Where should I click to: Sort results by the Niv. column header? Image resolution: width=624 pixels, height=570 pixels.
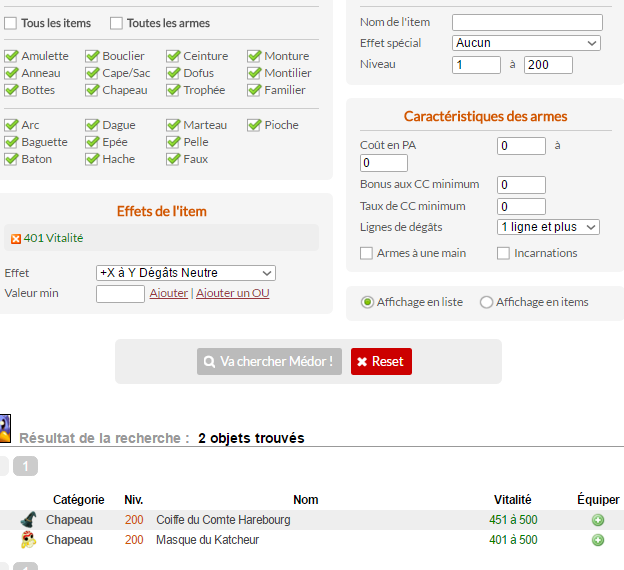tap(134, 499)
